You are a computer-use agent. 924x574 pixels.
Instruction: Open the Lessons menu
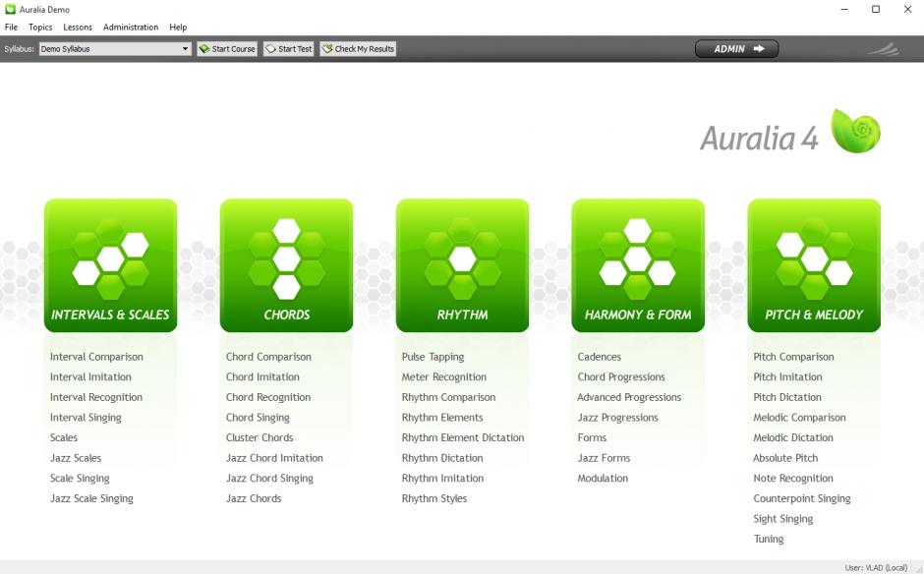tap(78, 28)
